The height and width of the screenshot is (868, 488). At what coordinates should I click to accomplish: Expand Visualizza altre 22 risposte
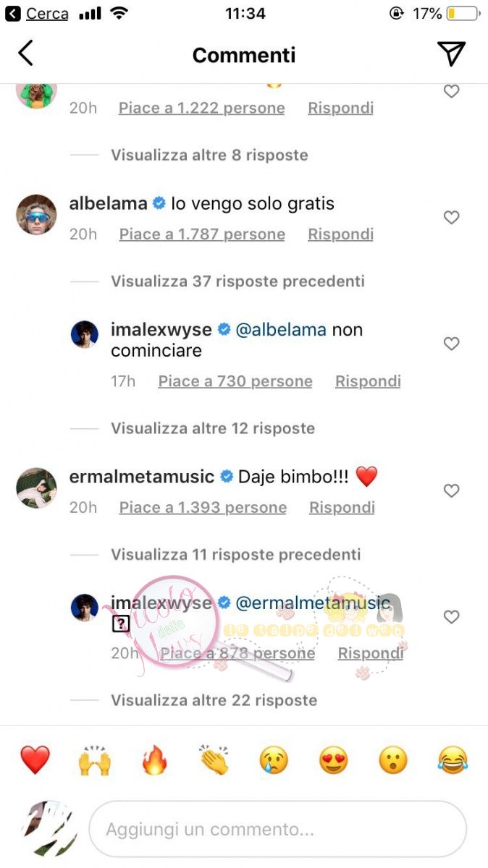[x=214, y=700]
